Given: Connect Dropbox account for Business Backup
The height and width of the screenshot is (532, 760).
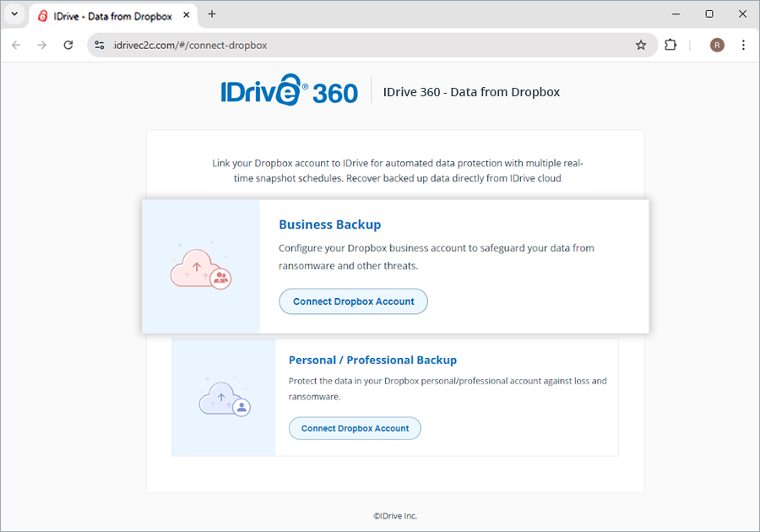Looking at the screenshot, I should tap(353, 301).
